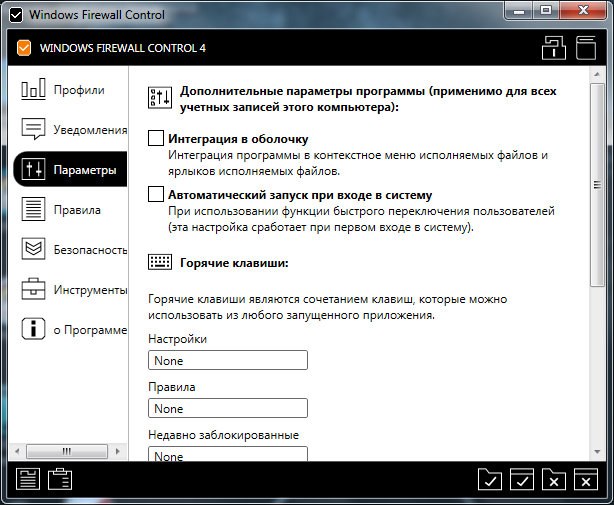The width and height of the screenshot is (614, 505).
Task: Click the vertical scrollbar thumb
Action: click(597, 185)
